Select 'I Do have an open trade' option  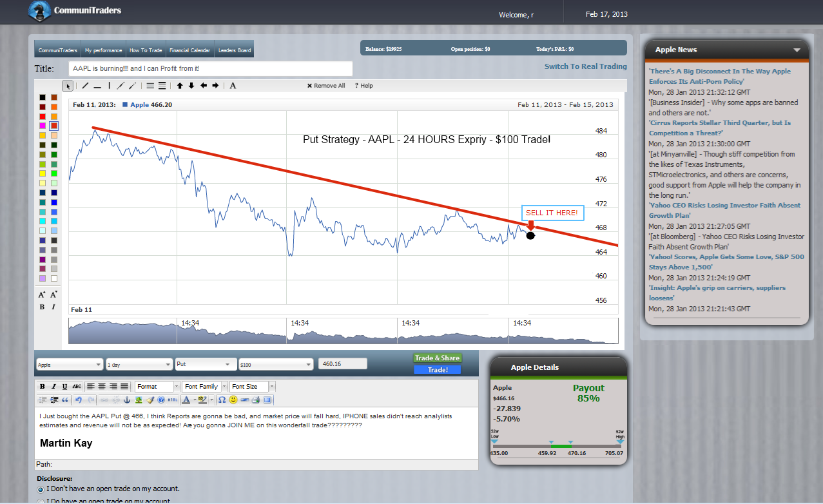point(41,501)
